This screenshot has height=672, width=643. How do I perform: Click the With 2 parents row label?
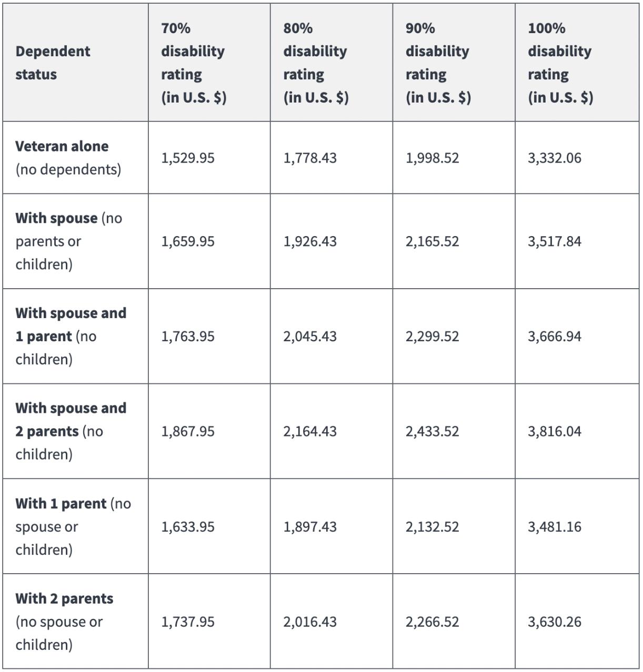[x=64, y=599]
